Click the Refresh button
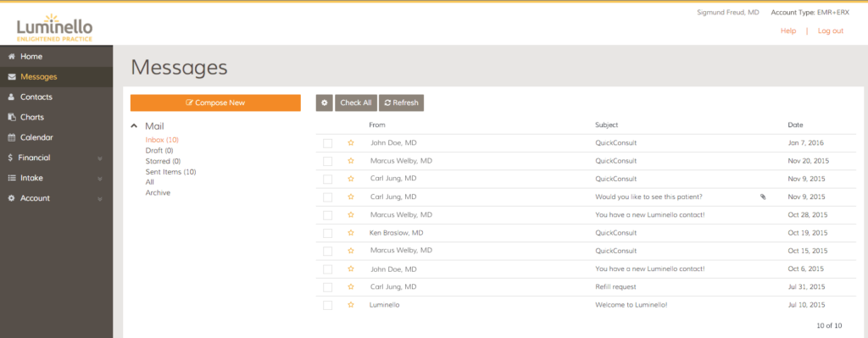Image resolution: width=868 pixels, height=338 pixels. point(401,103)
